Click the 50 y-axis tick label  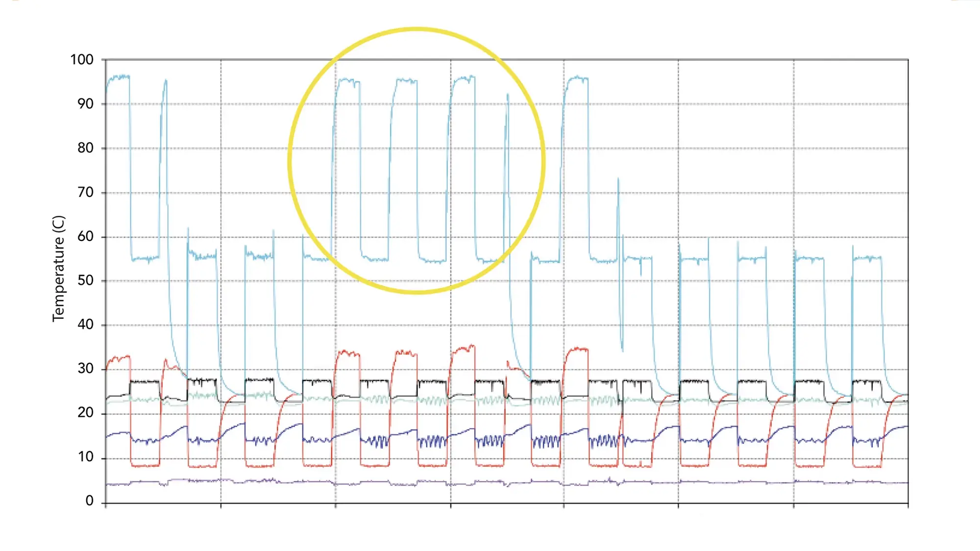[x=85, y=281]
